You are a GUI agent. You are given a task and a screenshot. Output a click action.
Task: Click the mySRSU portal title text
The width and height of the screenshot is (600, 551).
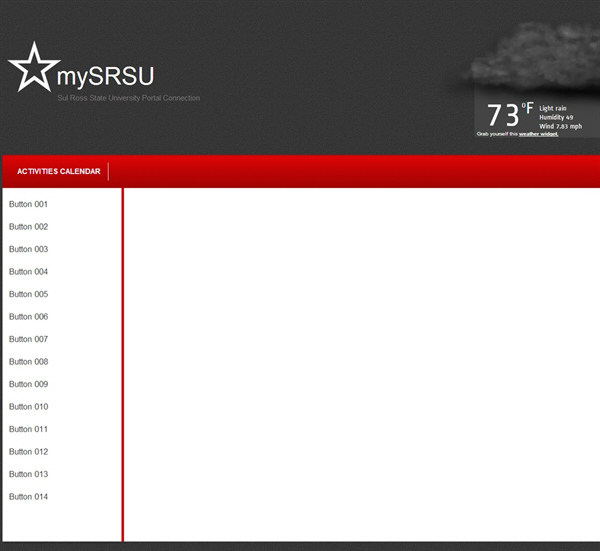coord(106,76)
